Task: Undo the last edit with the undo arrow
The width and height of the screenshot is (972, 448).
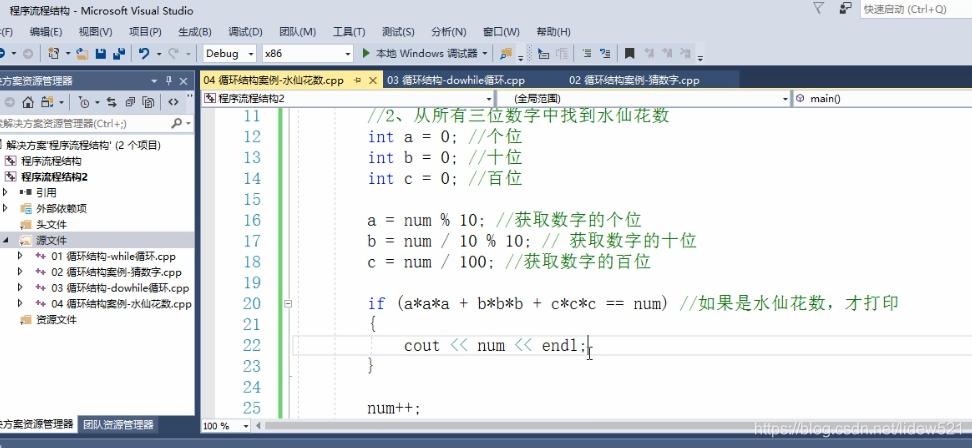Action: click(144, 53)
